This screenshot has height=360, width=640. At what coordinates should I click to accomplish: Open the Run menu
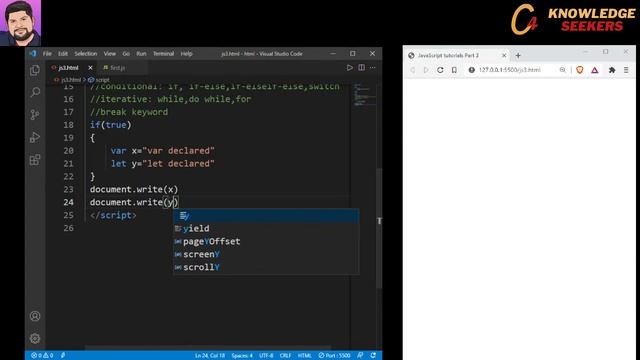click(141, 53)
